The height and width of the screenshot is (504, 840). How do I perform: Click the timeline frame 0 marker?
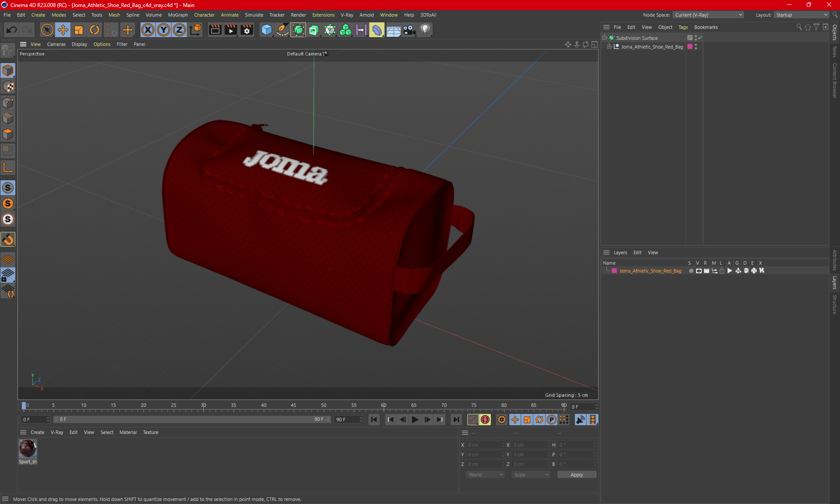24,406
